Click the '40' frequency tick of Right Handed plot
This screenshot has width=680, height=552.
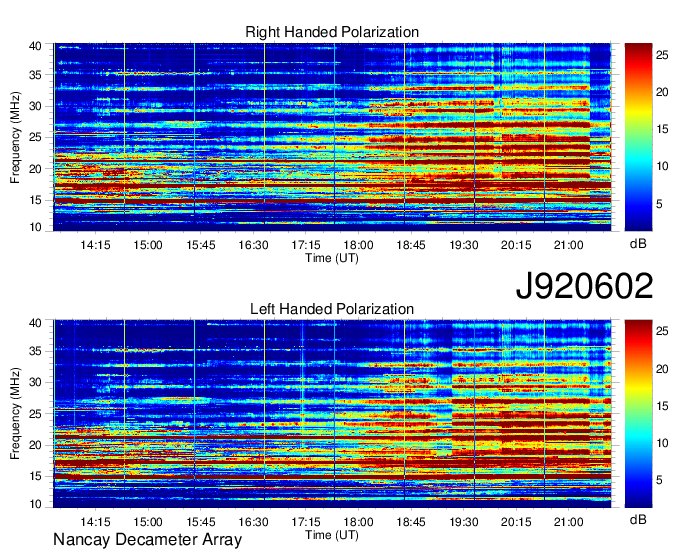pyautogui.click(x=35, y=46)
